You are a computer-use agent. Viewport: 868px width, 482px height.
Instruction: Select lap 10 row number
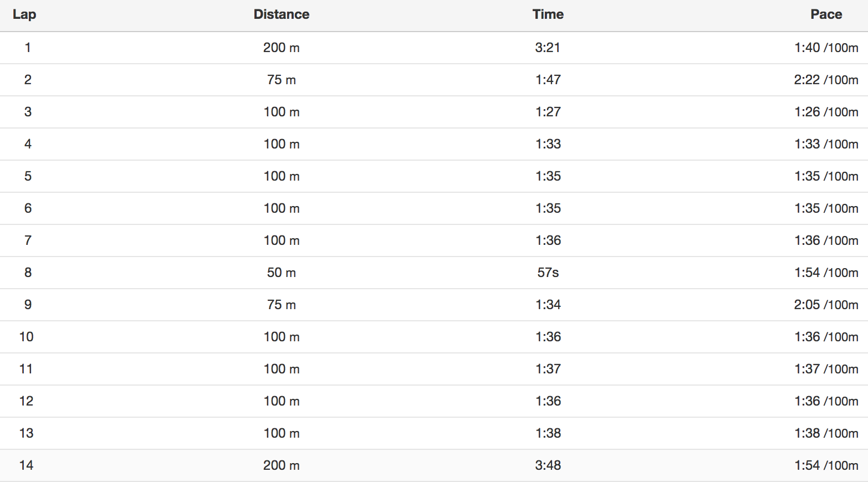click(x=27, y=337)
